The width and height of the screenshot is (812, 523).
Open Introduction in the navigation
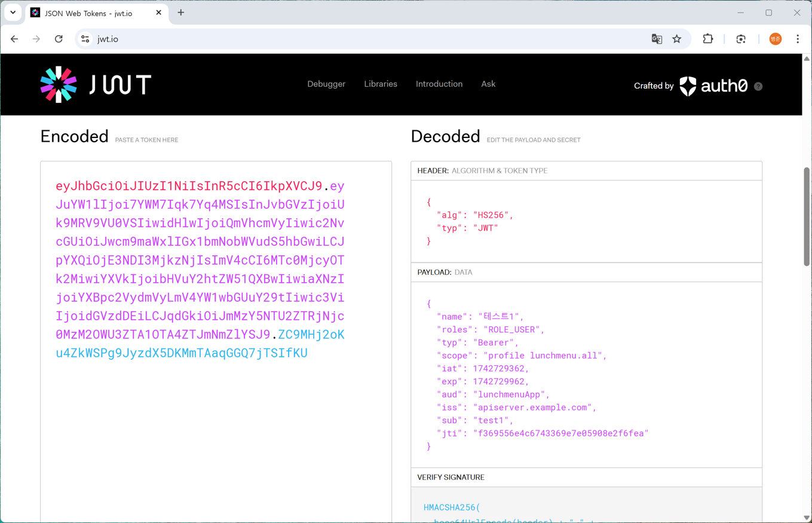click(x=439, y=84)
